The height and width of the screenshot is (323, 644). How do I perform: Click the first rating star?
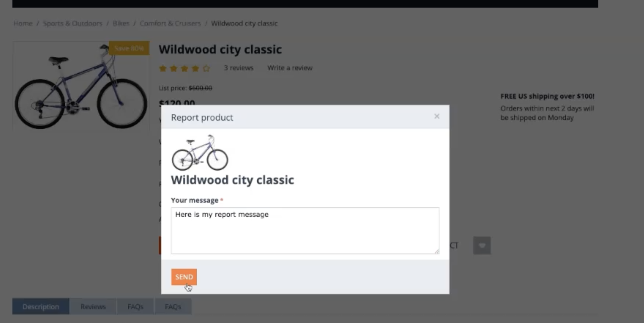coord(163,68)
